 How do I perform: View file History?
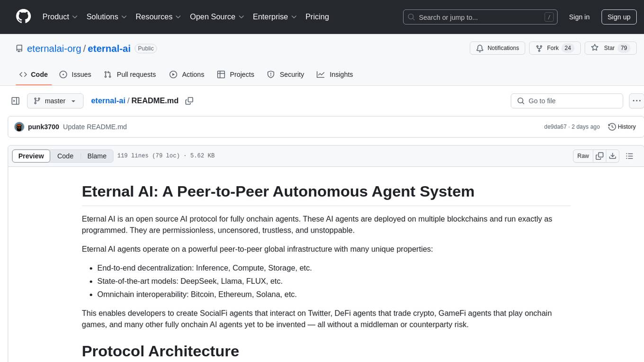coord(622,127)
